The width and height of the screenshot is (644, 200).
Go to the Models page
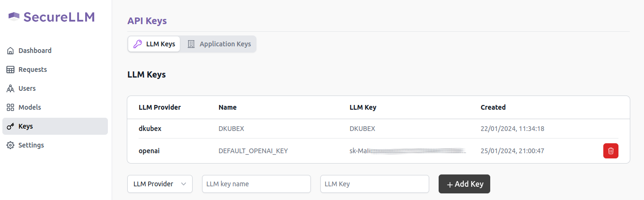click(x=29, y=107)
